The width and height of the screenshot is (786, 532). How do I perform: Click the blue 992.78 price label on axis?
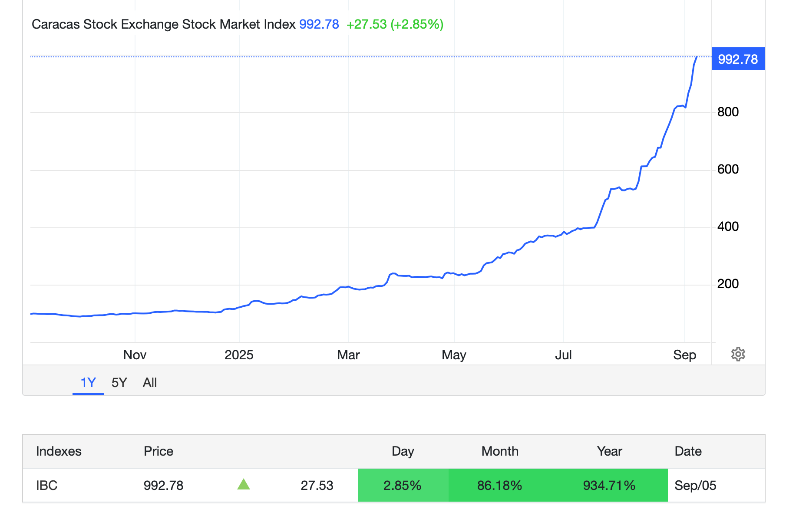738,59
